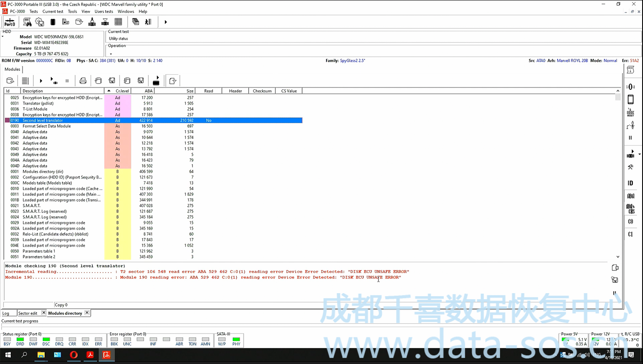The height and width of the screenshot is (364, 643).
Task: Click the ABA icon in the right sidebar
Action: (631, 196)
